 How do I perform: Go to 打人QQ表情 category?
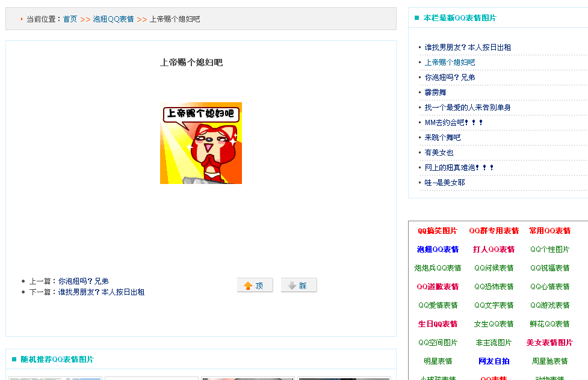[x=494, y=249]
